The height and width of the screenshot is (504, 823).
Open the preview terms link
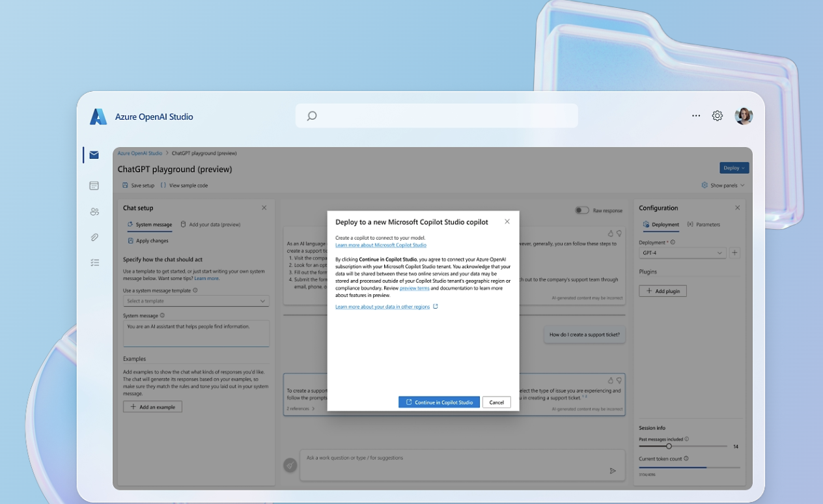click(414, 288)
